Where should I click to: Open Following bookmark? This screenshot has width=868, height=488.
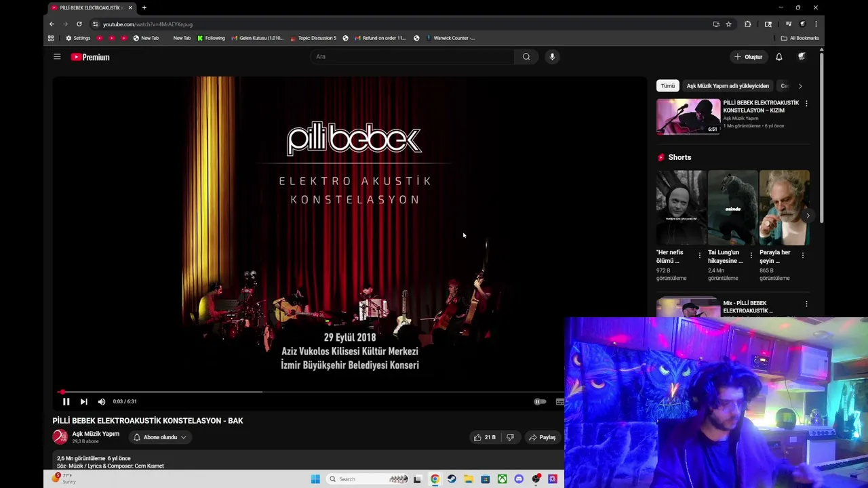(211, 38)
